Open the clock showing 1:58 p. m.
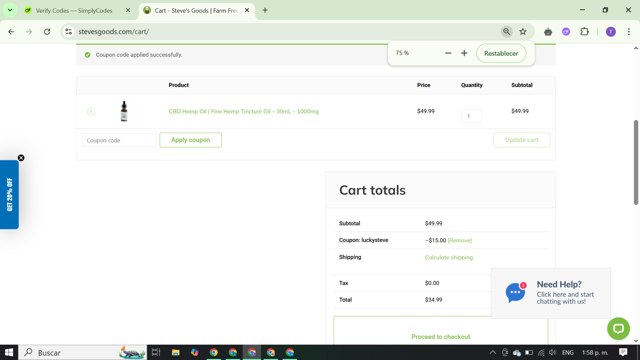The width and height of the screenshot is (640, 360). pos(595,352)
